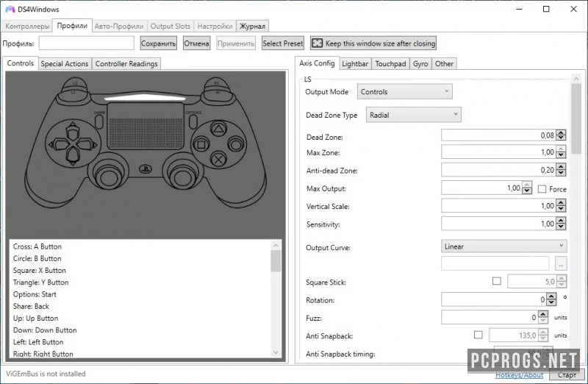The height and width of the screenshot is (384, 588).
Task: Adjust the Vertical Scale stepper arrows
Action: pos(561,206)
